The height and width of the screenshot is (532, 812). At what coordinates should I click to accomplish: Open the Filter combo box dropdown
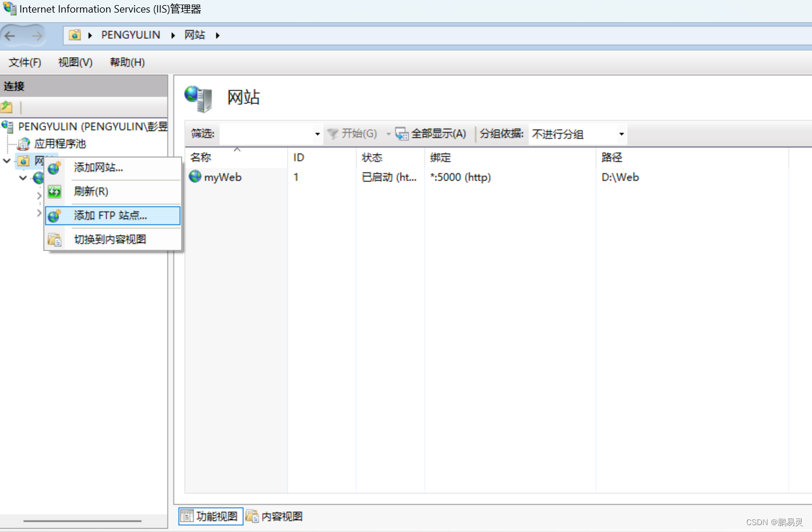pyautogui.click(x=317, y=134)
